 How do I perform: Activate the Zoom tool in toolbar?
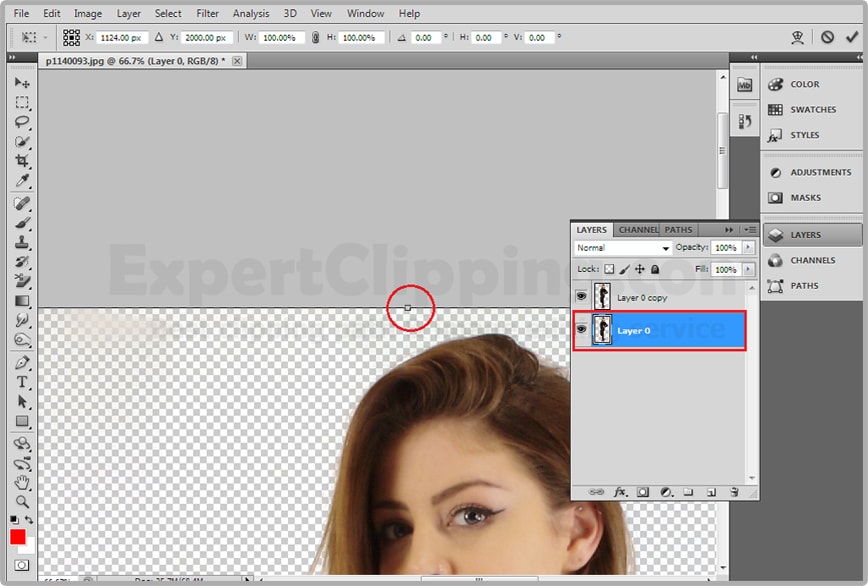22,501
